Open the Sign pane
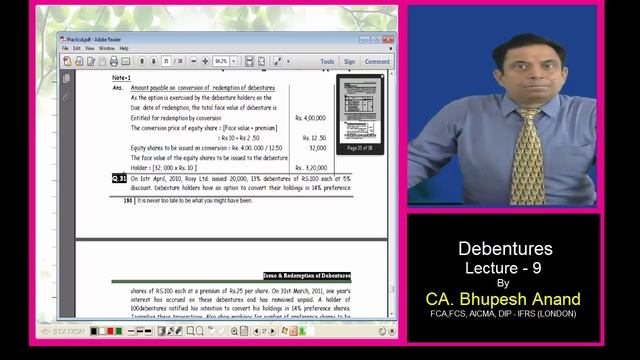640x360 pixels. [349, 62]
